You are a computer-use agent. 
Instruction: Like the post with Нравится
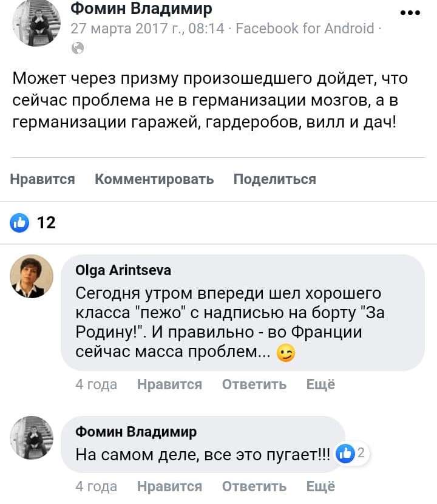[42, 179]
